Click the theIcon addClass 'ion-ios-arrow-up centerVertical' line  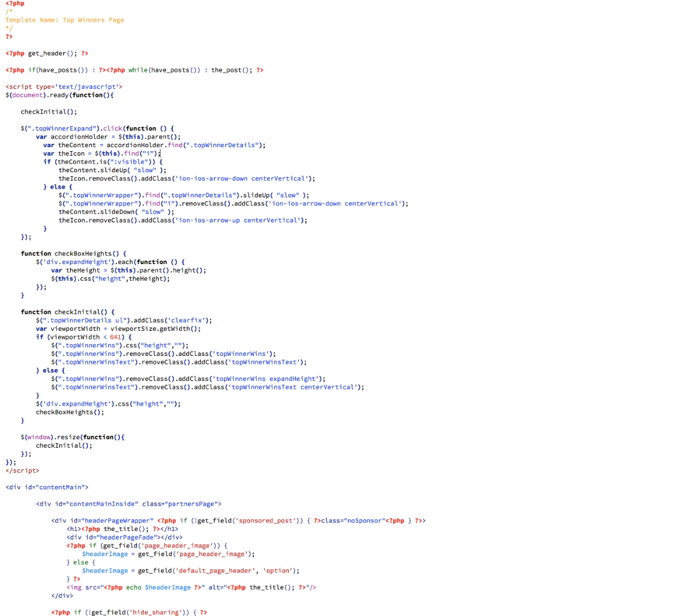(x=183, y=220)
